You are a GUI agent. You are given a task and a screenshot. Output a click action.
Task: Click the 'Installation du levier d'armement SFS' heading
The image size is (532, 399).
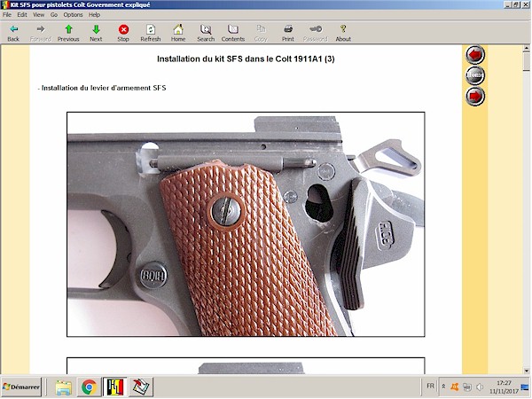coord(104,88)
